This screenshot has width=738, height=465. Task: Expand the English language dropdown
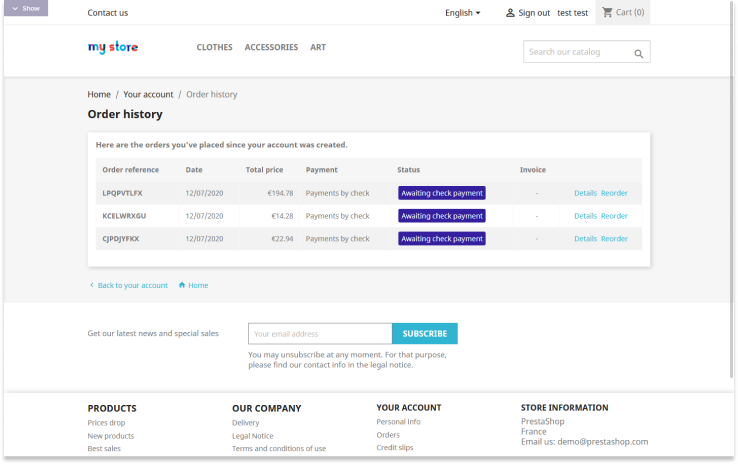point(462,13)
